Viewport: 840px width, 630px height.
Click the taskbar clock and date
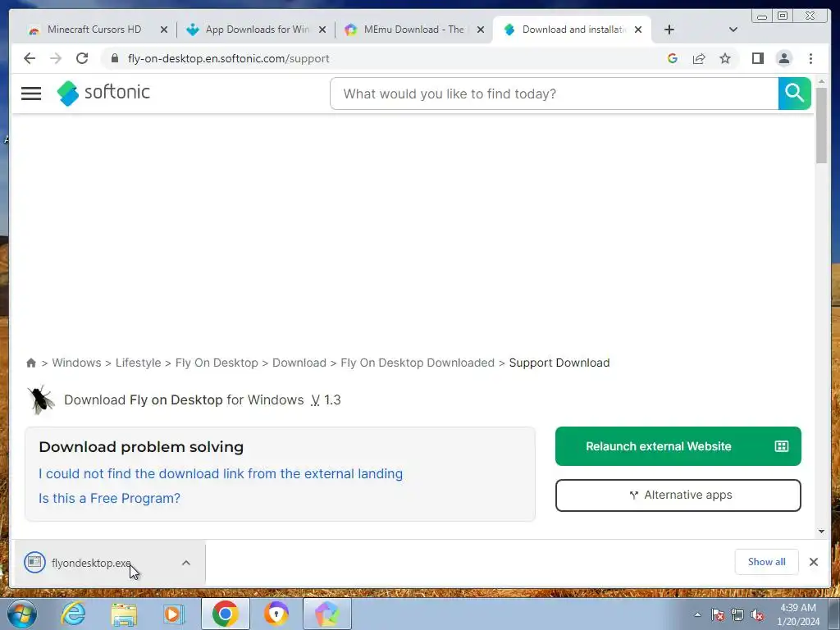[798, 614]
